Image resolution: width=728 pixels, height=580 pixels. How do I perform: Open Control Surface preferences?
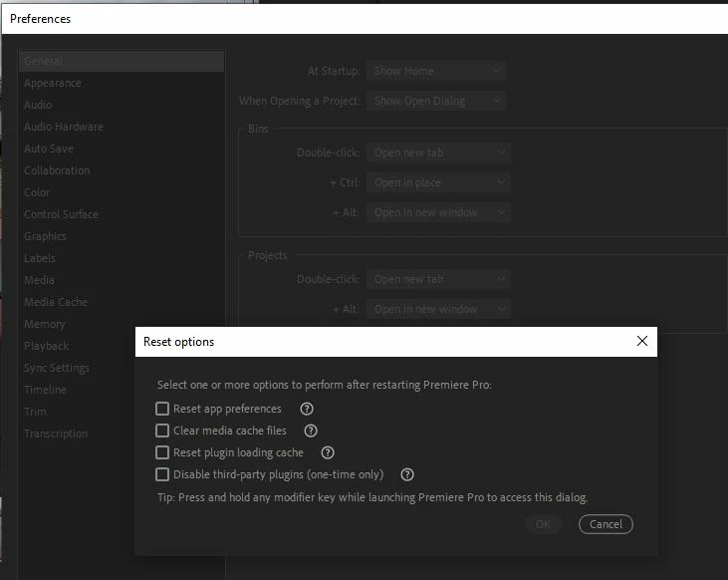(x=121, y=214)
